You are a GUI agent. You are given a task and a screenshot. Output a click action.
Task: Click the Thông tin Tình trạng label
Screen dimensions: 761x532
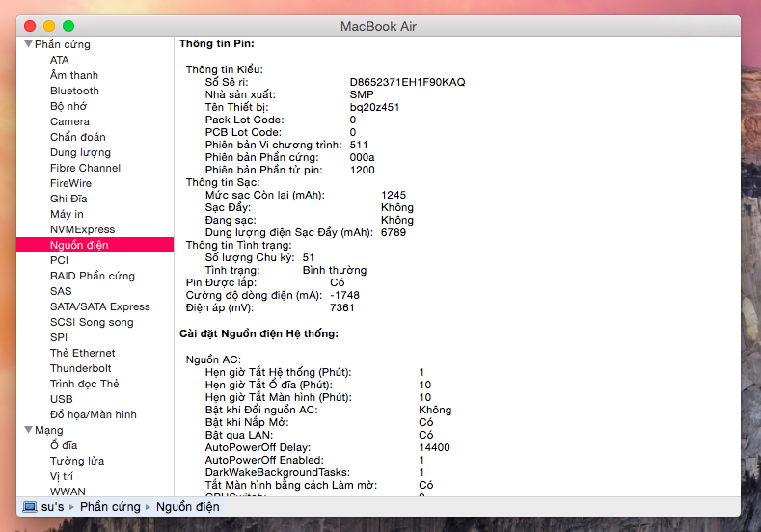point(238,245)
